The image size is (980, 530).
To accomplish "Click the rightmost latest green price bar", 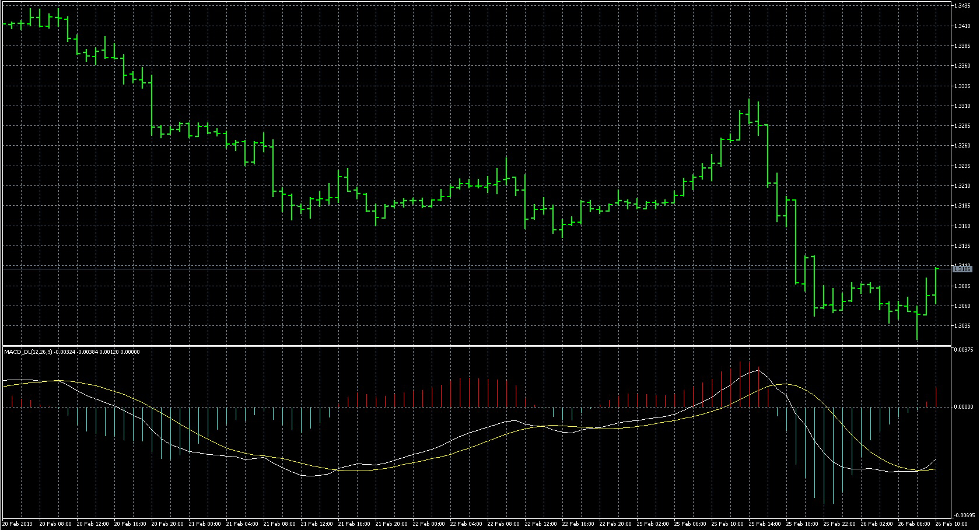I will (x=936, y=286).
